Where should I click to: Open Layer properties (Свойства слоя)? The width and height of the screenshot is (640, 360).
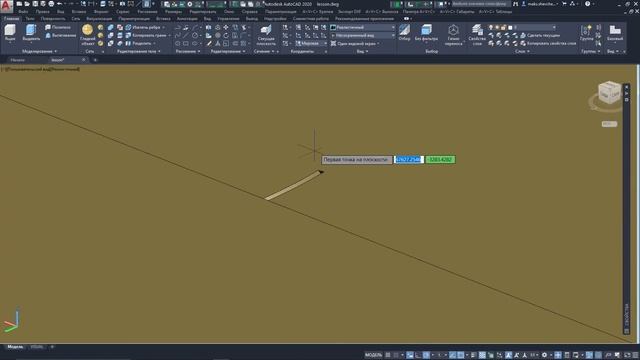click(477, 35)
